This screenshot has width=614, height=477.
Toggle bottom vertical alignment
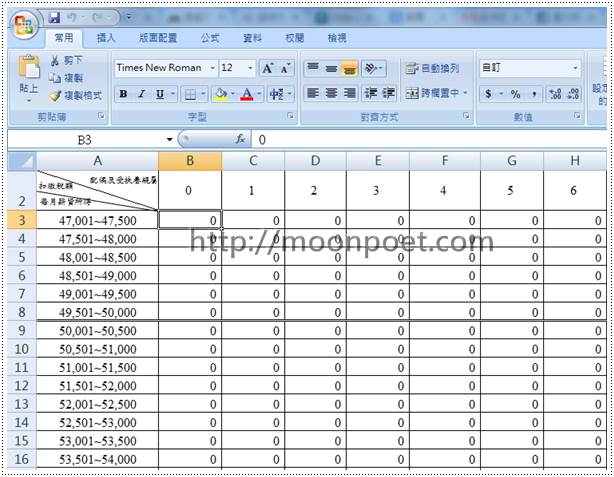coord(349,69)
